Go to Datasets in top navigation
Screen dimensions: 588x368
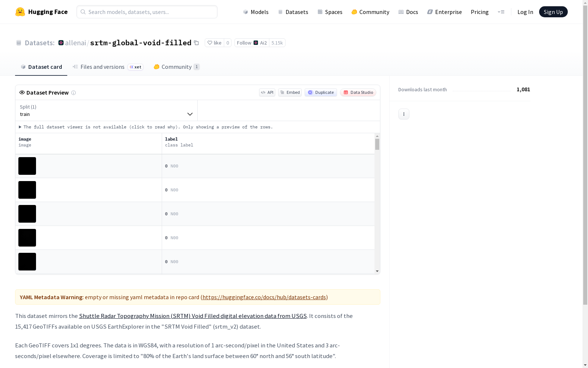point(293,12)
